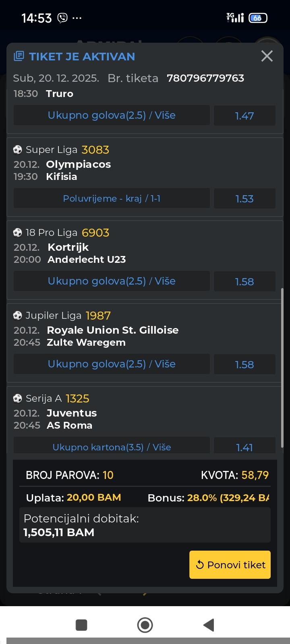Tap Ponovi tiket to repeat the ticket
Image resolution: width=290 pixels, height=644 pixels.
click(x=230, y=565)
